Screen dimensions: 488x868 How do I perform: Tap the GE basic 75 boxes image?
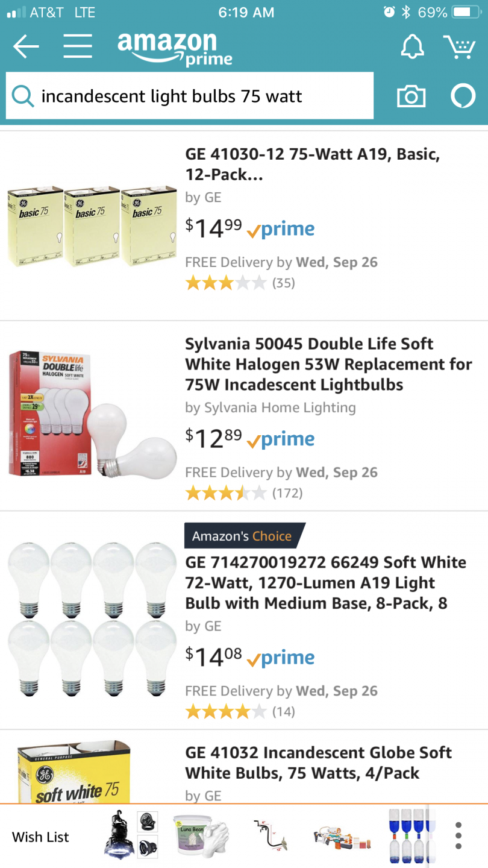click(92, 226)
